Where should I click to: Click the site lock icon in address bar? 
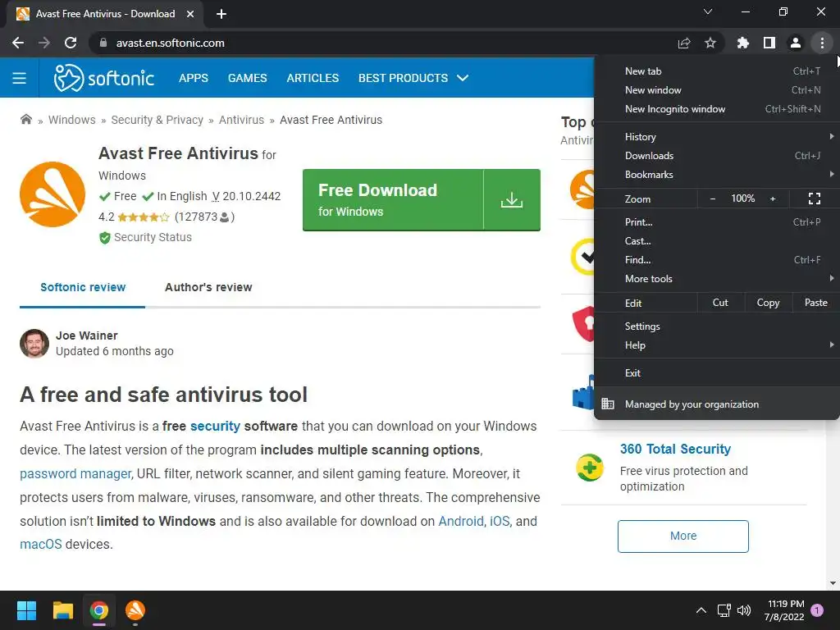pyautogui.click(x=103, y=43)
